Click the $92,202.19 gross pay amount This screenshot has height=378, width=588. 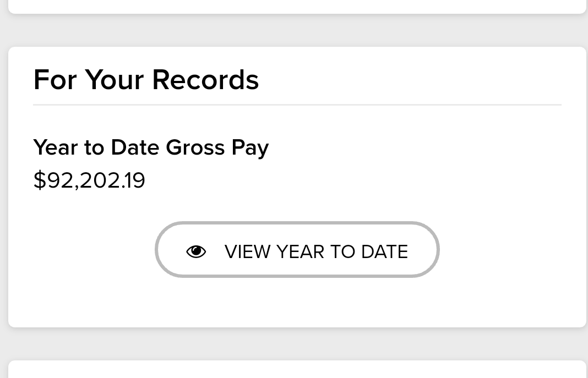coord(89,180)
